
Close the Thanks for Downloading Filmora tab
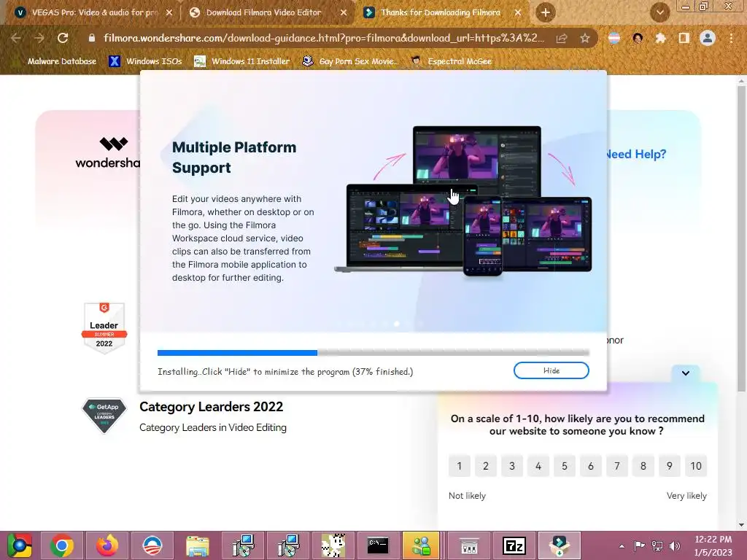518,13
